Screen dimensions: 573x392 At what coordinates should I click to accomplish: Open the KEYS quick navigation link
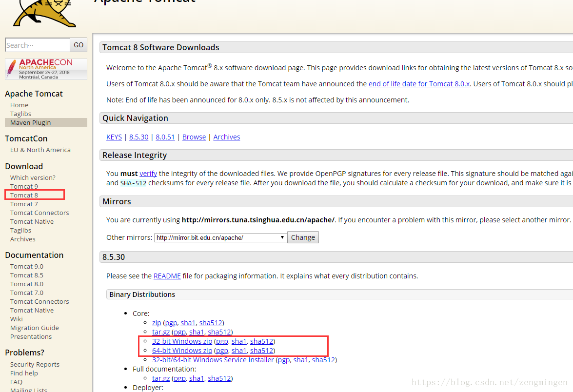pos(114,137)
